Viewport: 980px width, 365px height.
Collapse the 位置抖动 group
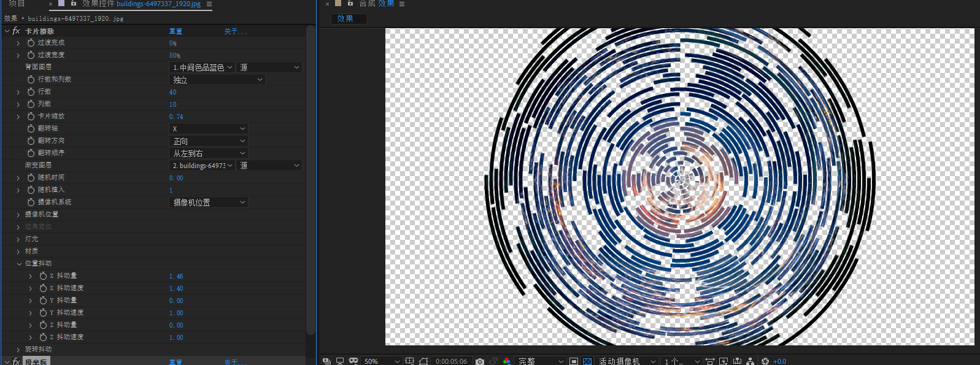click(x=19, y=264)
